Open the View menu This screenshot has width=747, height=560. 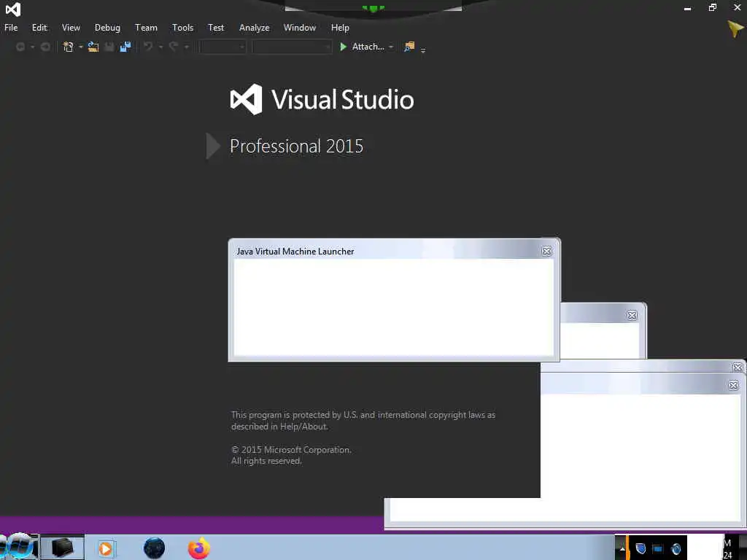(x=71, y=28)
